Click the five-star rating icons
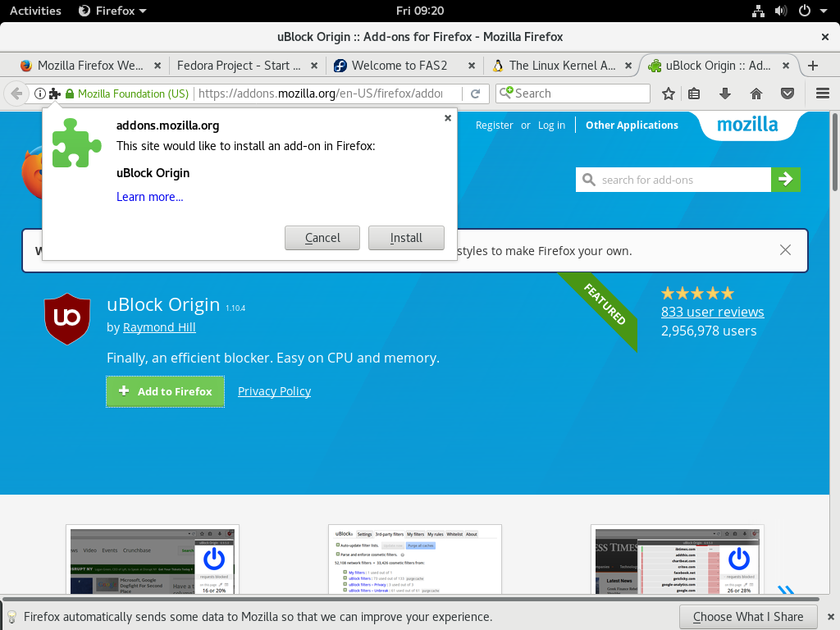 pos(697,293)
